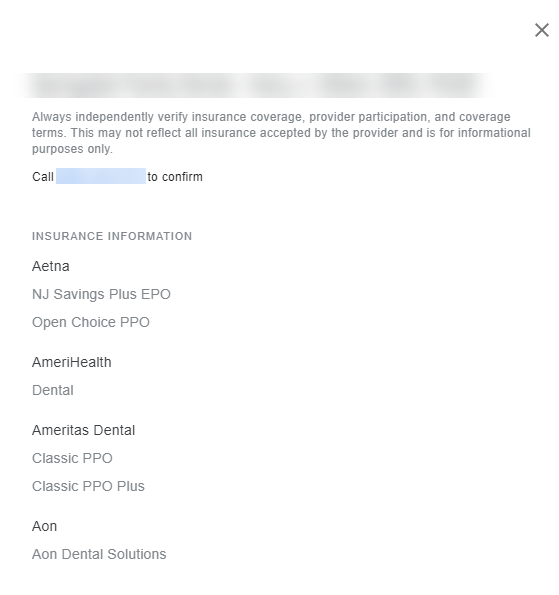Select the AmeriHealth insurer heading
Image resolution: width=559 pixels, height=595 pixels.
click(x=72, y=362)
